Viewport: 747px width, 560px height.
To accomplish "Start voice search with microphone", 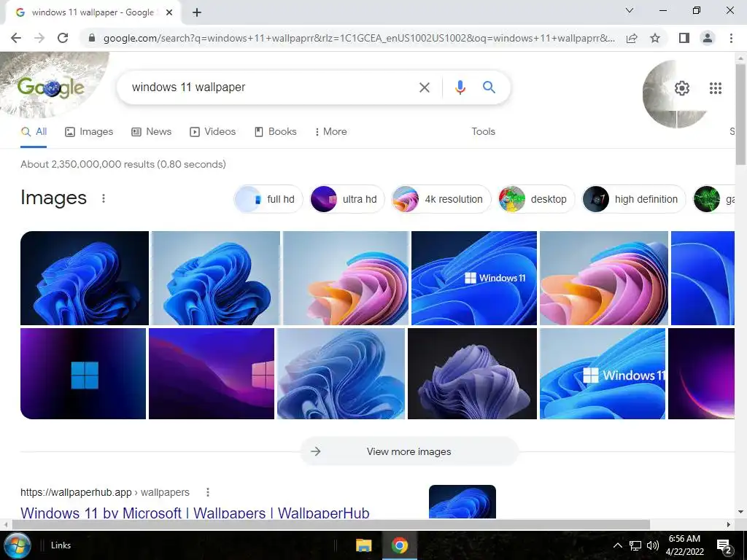I will [x=460, y=87].
